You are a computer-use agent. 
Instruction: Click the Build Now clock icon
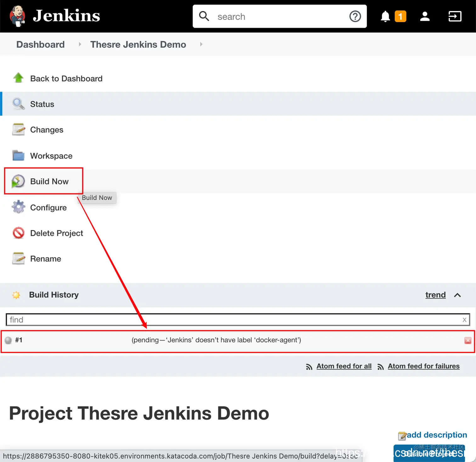point(18,181)
